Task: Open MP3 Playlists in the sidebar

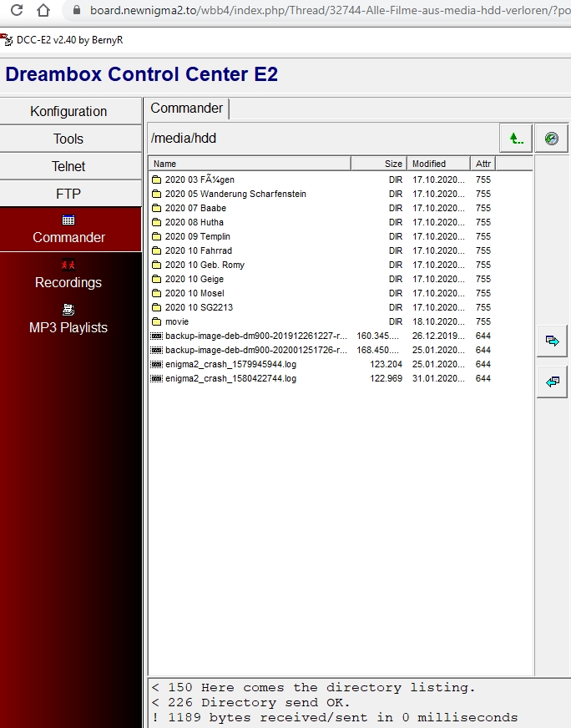Action: (x=69, y=320)
